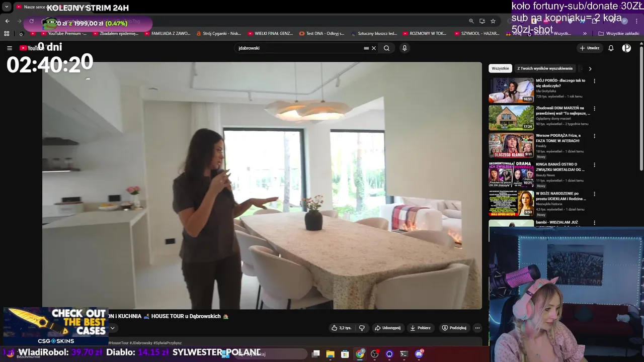Open options menu for Zbudowali DOM MARZEŃ video

click(x=594, y=108)
